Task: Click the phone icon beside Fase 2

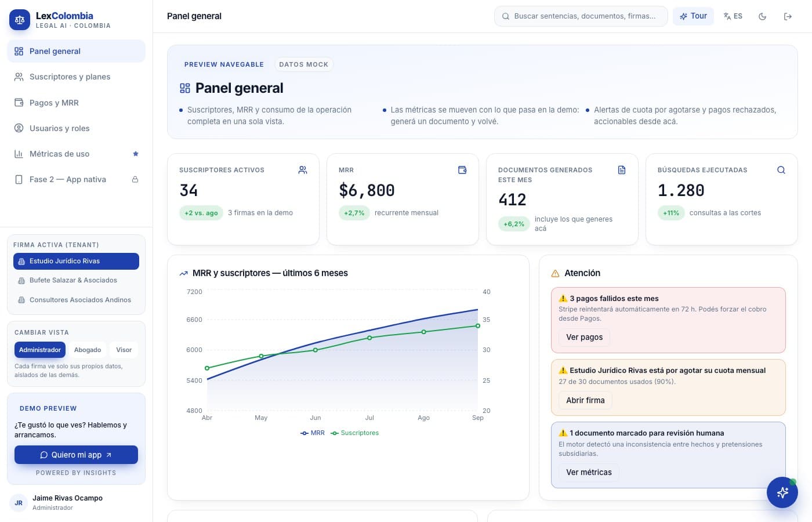Action: click(19, 179)
